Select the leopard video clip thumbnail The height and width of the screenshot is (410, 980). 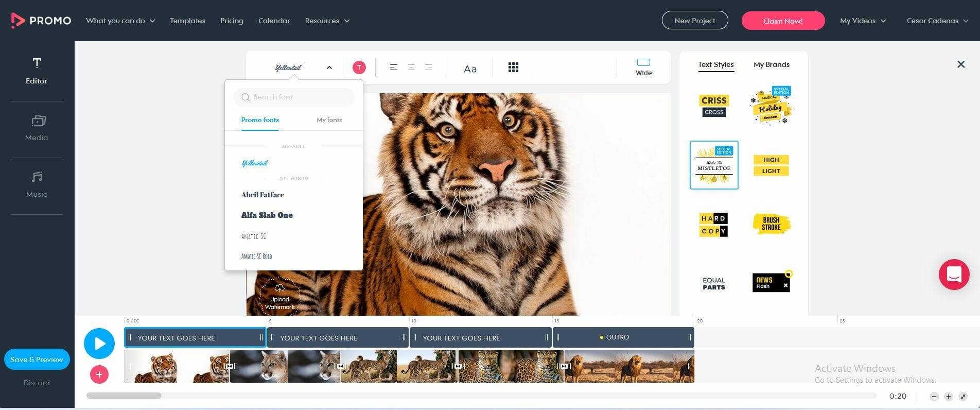tap(511, 366)
